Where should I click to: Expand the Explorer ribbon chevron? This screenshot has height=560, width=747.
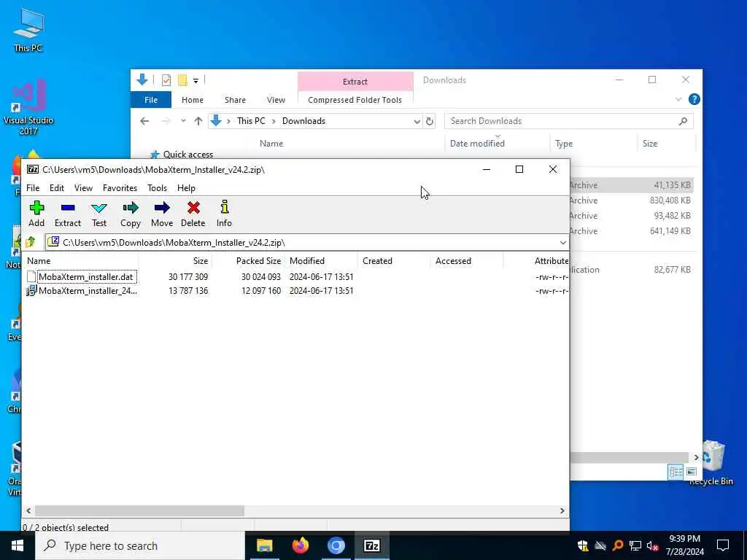678,99
